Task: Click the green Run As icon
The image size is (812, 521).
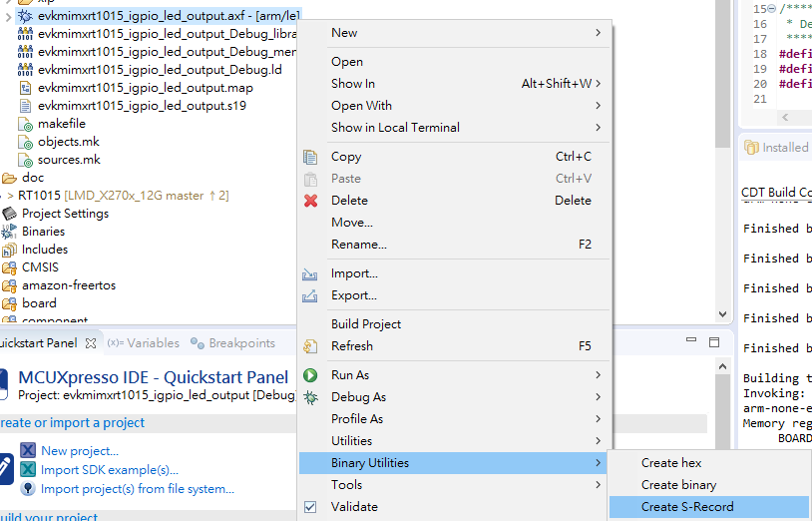Action: pos(310,375)
